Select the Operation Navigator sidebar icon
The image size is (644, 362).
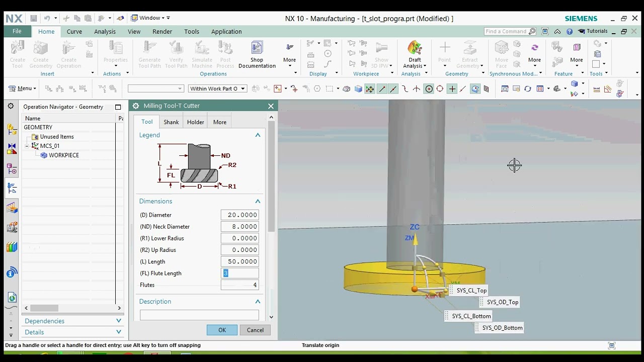point(12,188)
